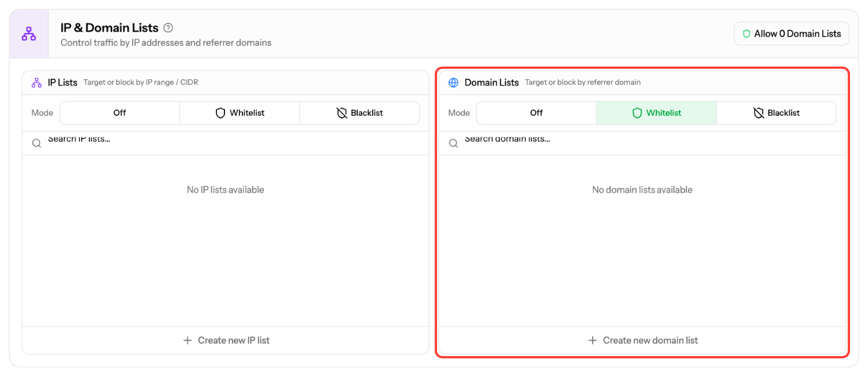The image size is (868, 376).
Task: Click Create new IP list
Action: pos(226,340)
